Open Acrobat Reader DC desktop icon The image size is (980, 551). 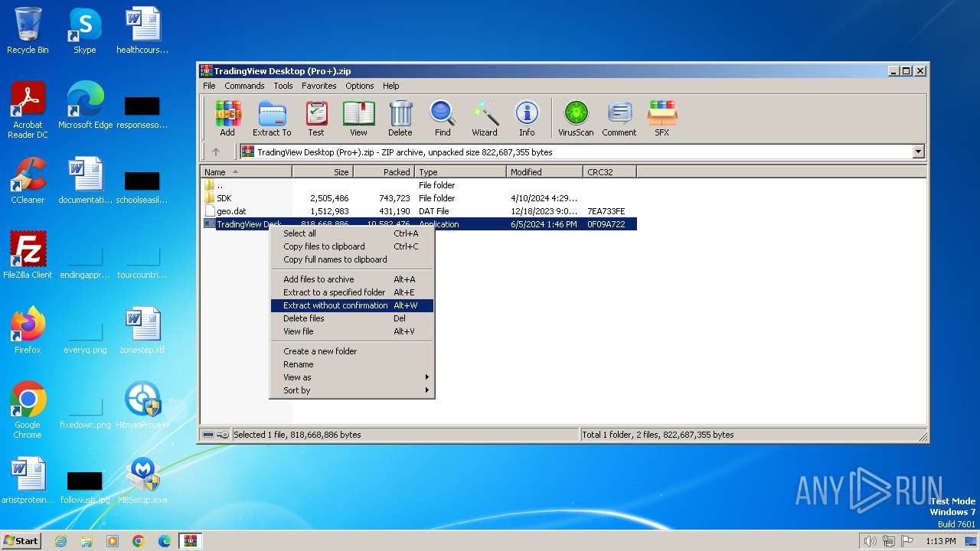pyautogui.click(x=28, y=111)
